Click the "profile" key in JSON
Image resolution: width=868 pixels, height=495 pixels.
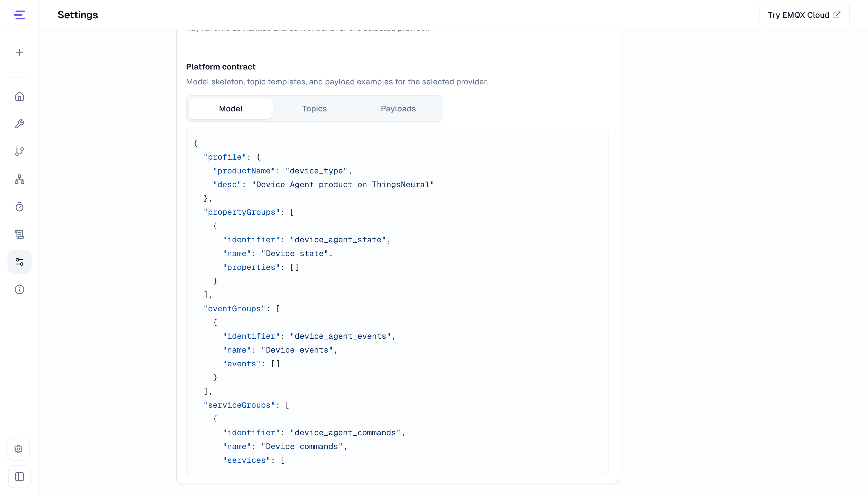[x=225, y=157]
